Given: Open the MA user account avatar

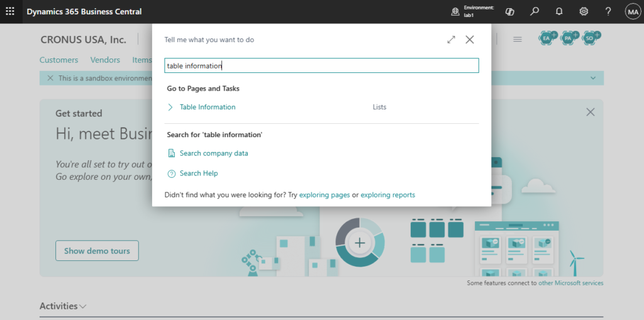Looking at the screenshot, I should point(633,11).
